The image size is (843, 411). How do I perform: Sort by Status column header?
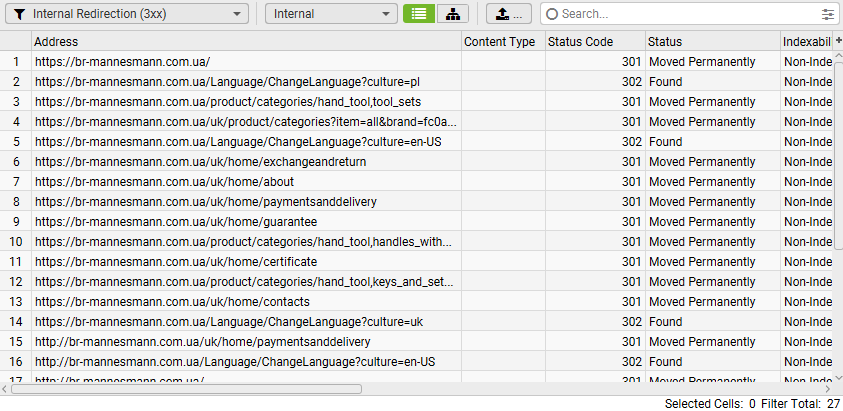[x=713, y=41]
